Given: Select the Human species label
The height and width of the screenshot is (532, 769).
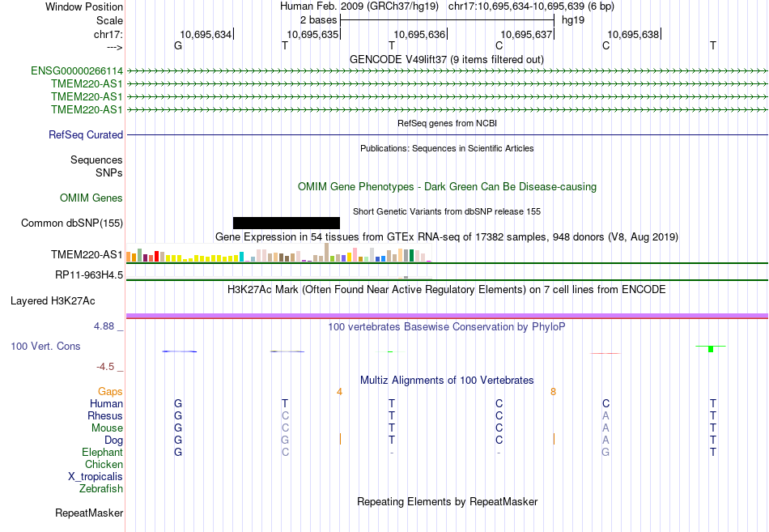Looking at the screenshot, I should point(106,403).
